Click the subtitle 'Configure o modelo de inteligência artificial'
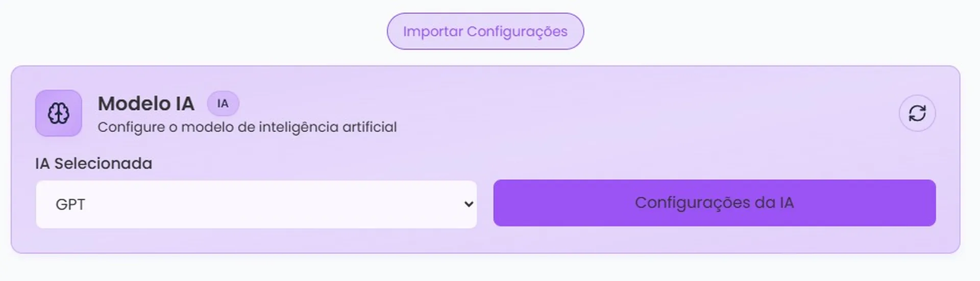980x281 pixels. pos(247,127)
